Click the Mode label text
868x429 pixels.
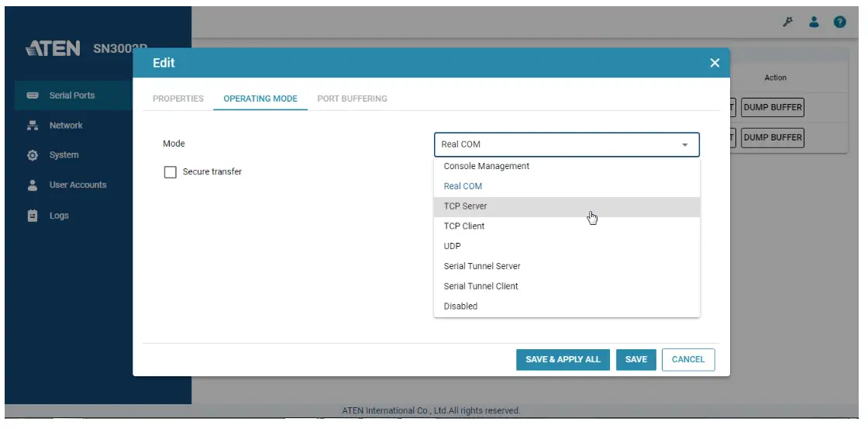click(x=174, y=144)
